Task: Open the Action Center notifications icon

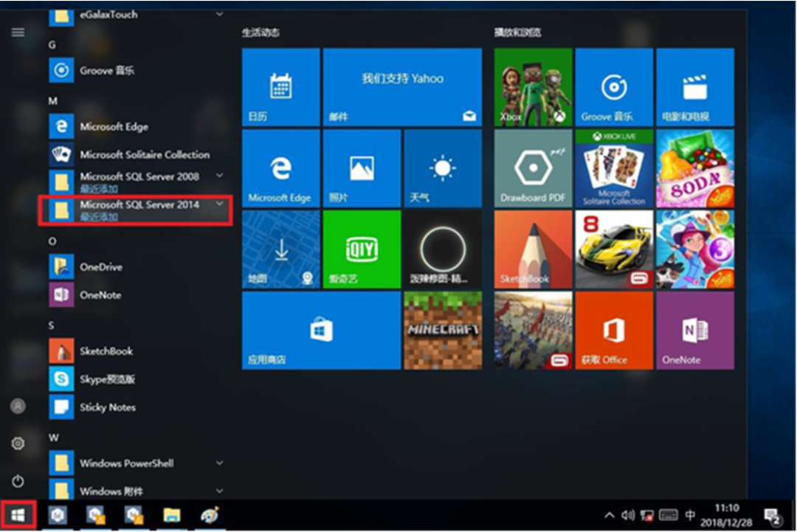Action: 773,517
